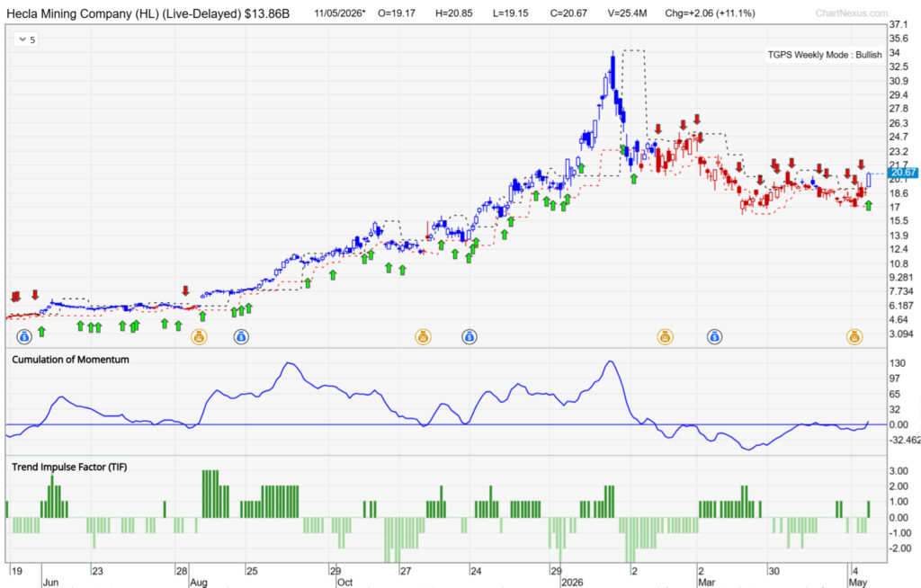The width and height of the screenshot is (921, 588).
Task: Click the Oct month label on the time axis
Action: [x=344, y=582]
